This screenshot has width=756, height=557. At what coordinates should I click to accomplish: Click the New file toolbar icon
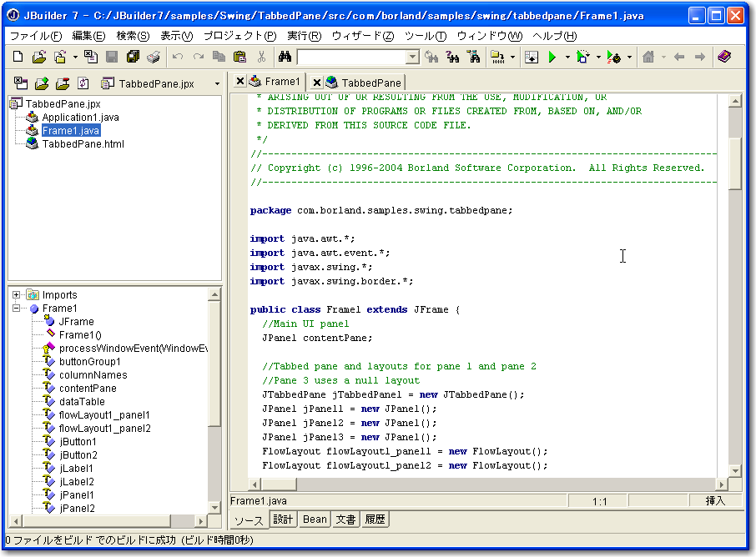tap(18, 57)
